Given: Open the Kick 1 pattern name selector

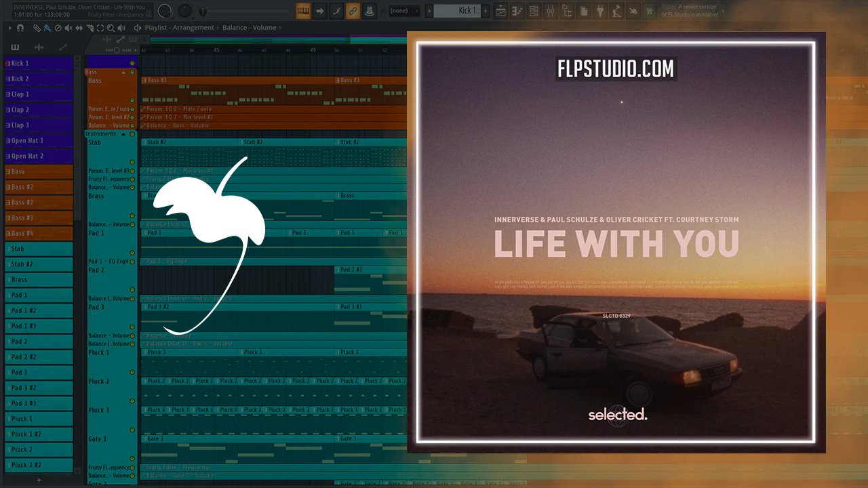Looking at the screenshot, I should click(457, 11).
